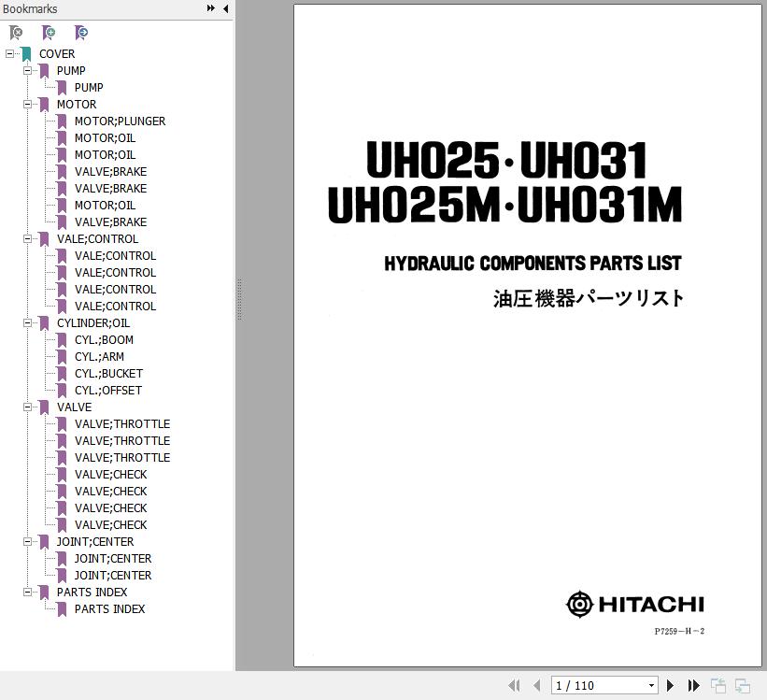Screen dimensions: 767x700
Task: Collapse the VALE;CONTROL bookmark group
Action: point(27,239)
